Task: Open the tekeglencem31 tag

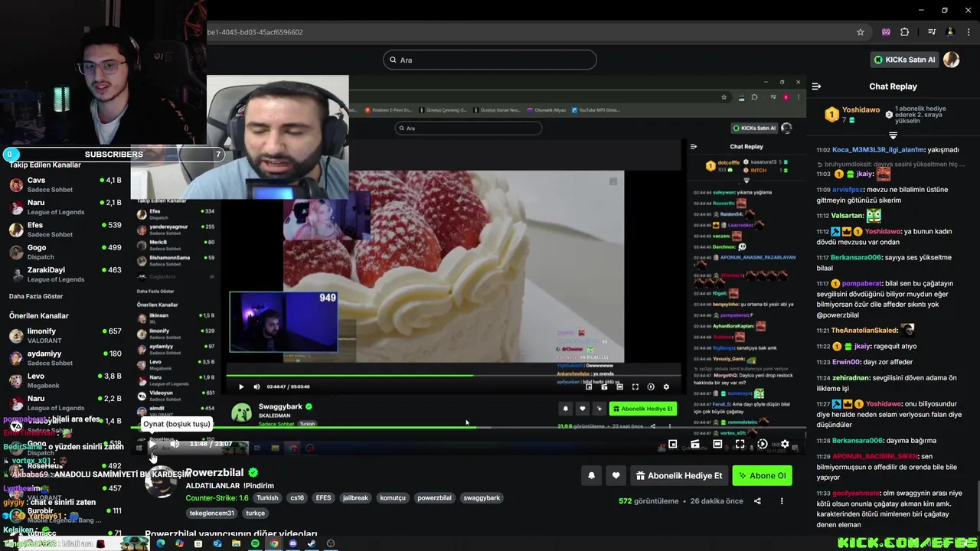Action: click(212, 513)
